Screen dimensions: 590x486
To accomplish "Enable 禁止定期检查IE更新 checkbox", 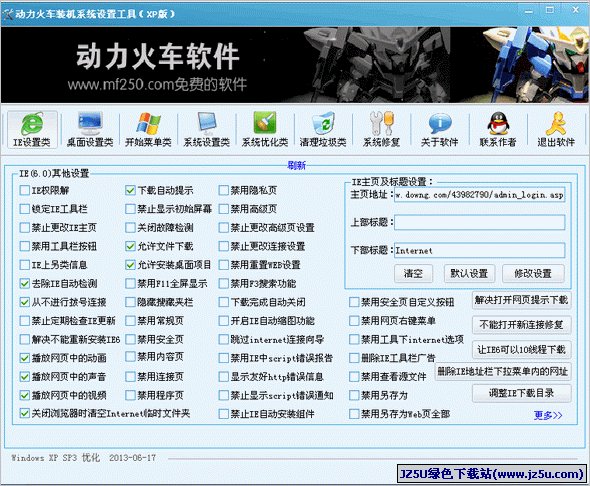I will tap(24, 321).
